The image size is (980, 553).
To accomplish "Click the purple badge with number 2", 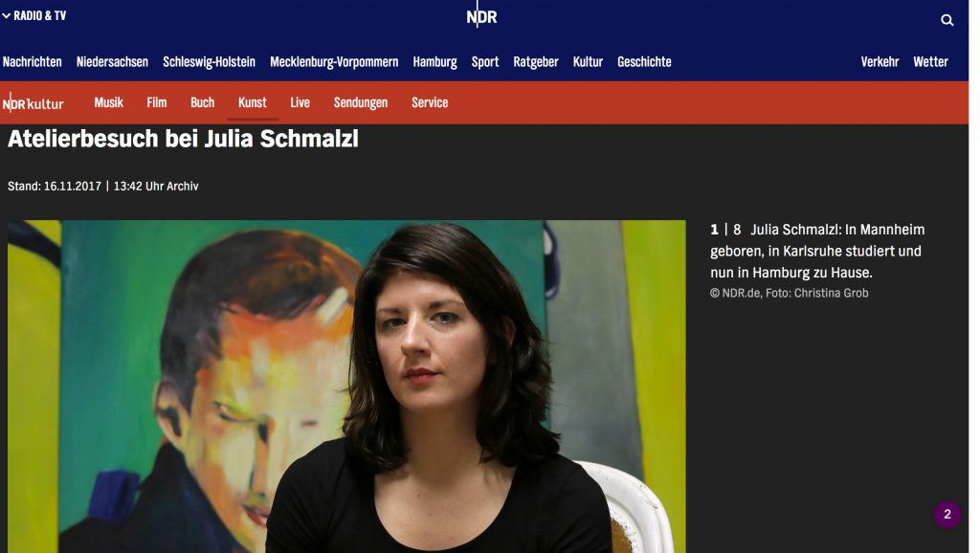I will pyautogui.click(x=947, y=515).
